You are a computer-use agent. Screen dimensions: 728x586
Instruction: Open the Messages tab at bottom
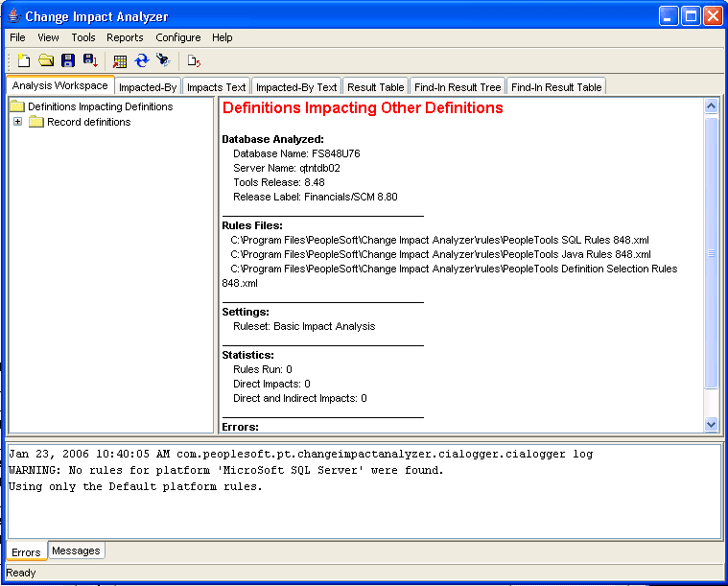tap(76, 551)
